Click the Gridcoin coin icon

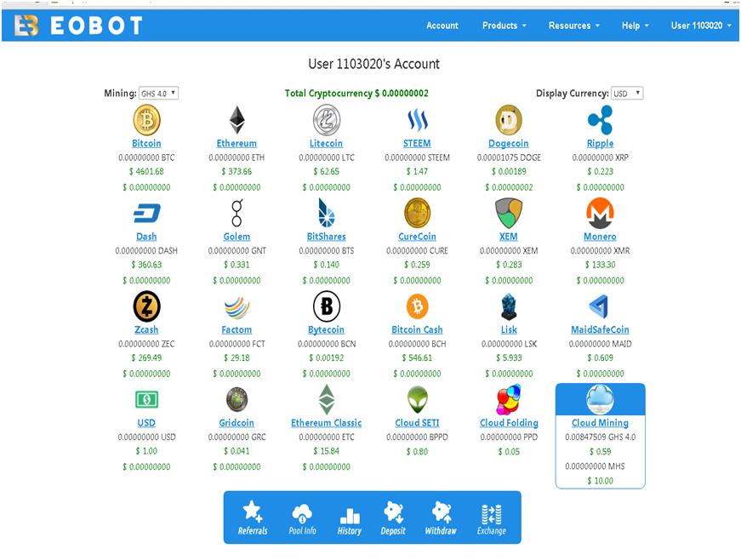pos(237,399)
